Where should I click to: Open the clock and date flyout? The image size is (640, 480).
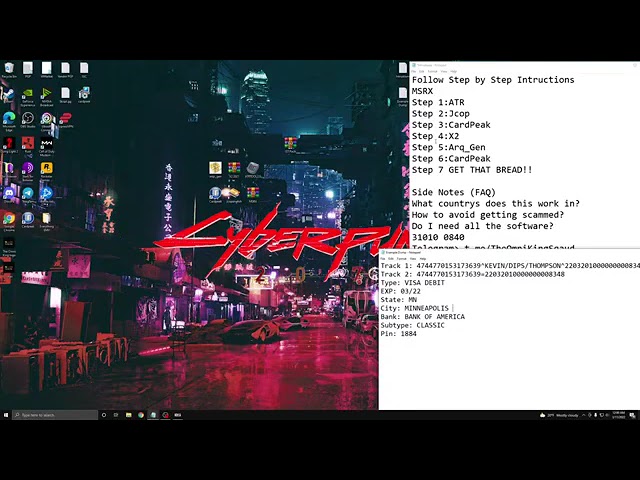(x=618, y=415)
